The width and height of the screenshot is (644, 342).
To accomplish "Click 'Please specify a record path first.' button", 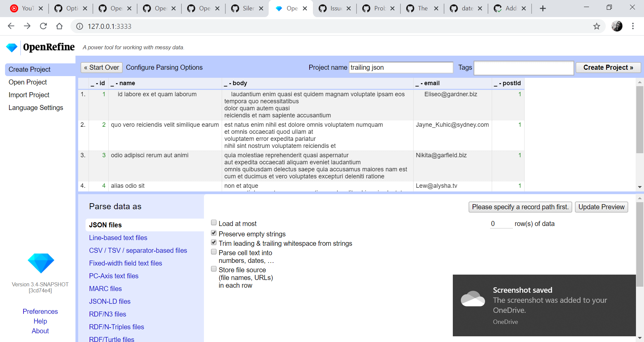I will pyautogui.click(x=520, y=207).
